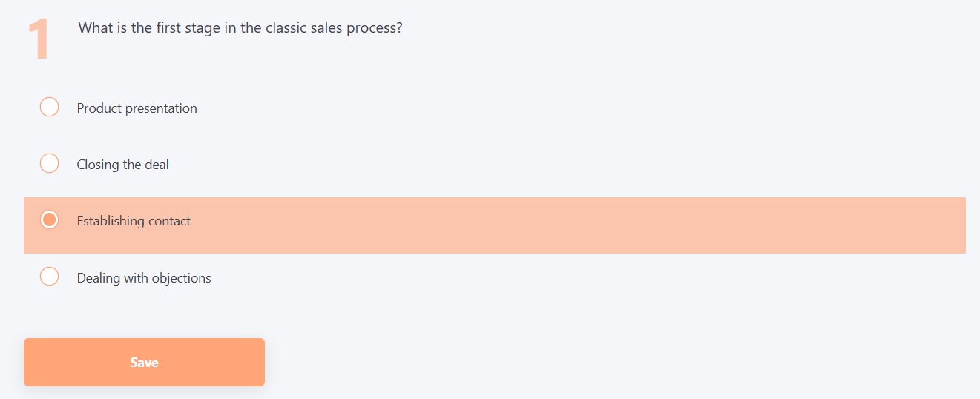The image size is (980, 399).
Task: Click the selected Establishing contact radio button
Action: point(49,220)
